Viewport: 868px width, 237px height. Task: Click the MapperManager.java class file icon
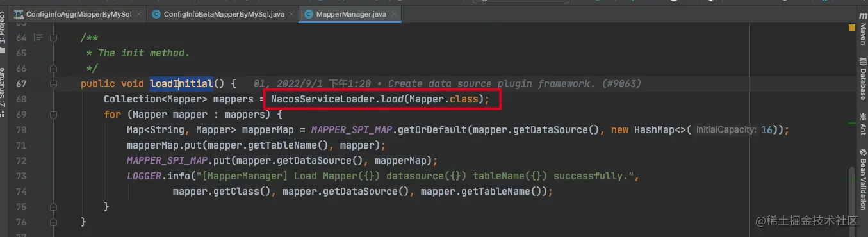(309, 14)
